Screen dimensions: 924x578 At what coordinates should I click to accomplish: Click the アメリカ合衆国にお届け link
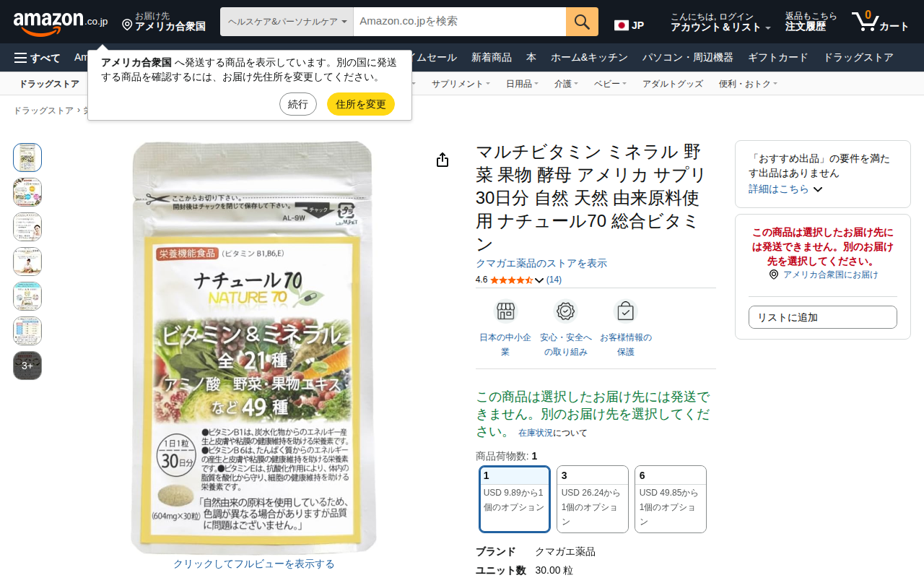tap(830, 275)
